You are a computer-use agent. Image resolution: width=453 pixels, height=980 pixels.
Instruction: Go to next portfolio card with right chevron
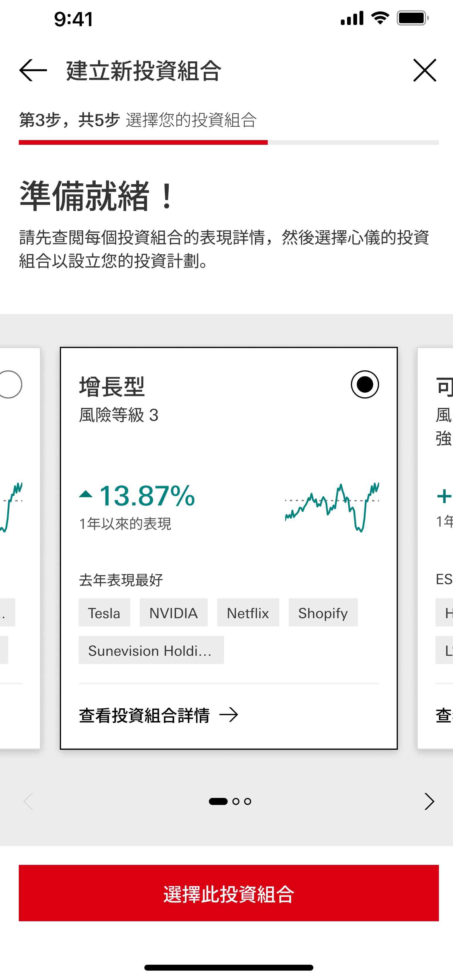429,801
